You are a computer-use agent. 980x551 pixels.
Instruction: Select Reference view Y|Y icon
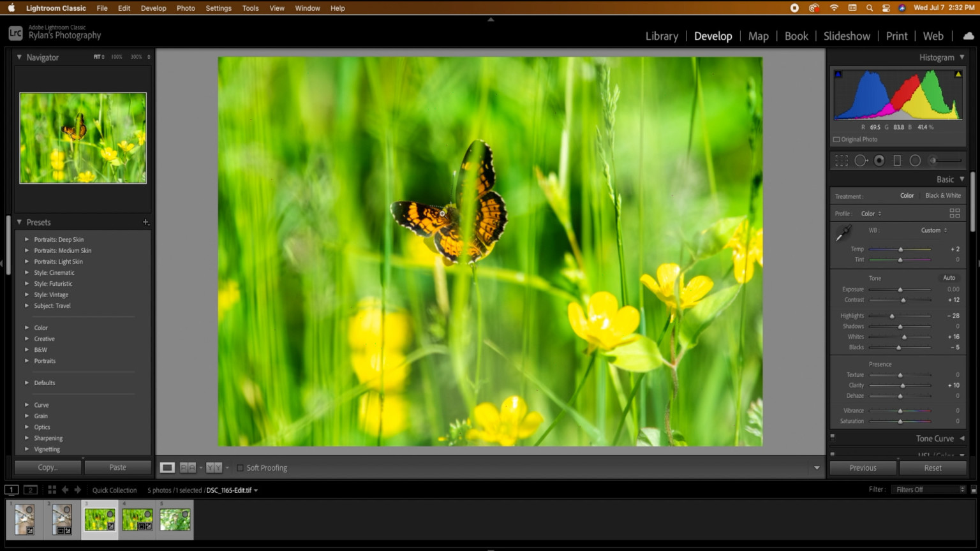[x=214, y=467]
